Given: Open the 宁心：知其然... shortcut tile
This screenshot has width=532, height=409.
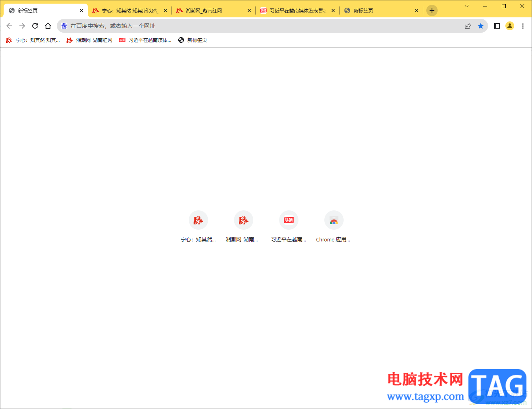Looking at the screenshot, I should pos(198,227).
